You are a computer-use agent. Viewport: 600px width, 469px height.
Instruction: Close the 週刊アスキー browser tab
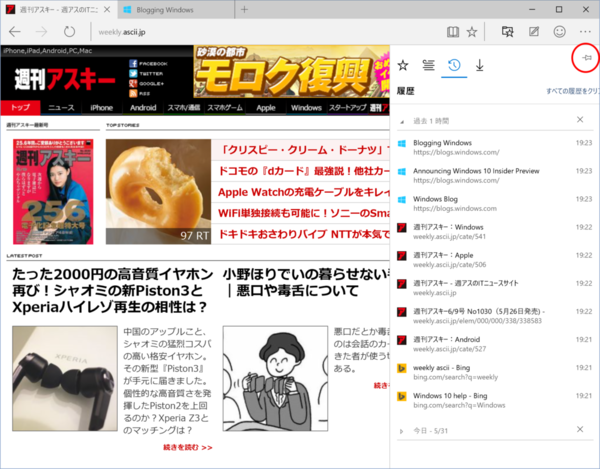(107, 10)
